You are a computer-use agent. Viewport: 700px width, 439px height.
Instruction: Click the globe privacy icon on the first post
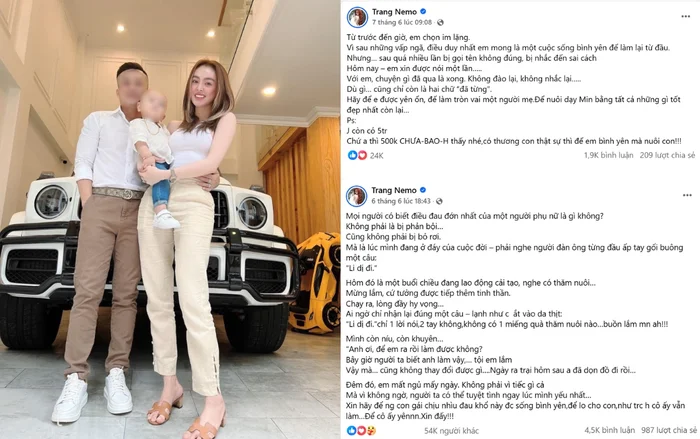[x=440, y=22]
